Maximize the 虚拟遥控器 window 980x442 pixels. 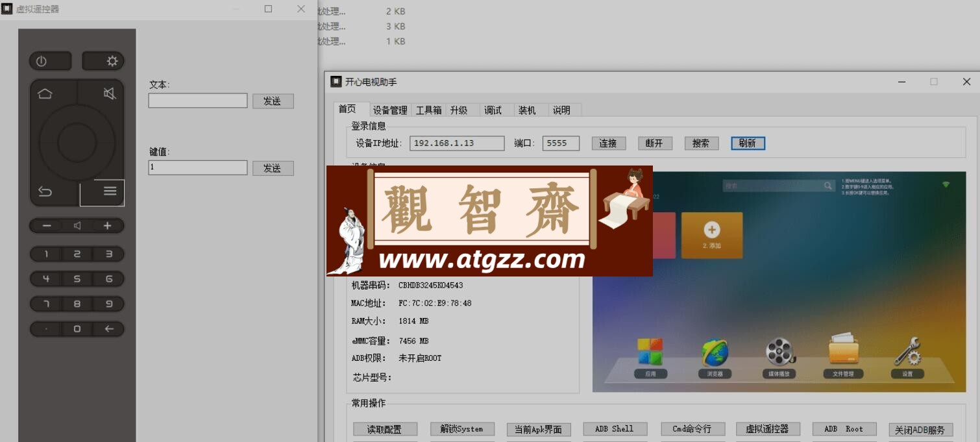[x=269, y=9]
